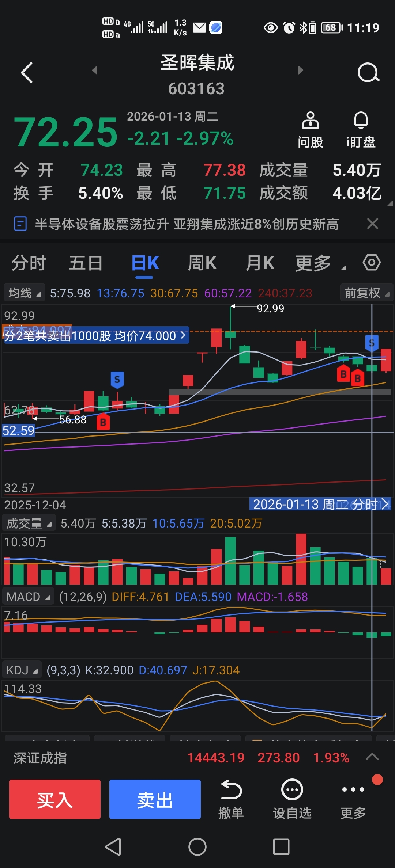Tap the rightmost recent B buy marker

click(357, 378)
